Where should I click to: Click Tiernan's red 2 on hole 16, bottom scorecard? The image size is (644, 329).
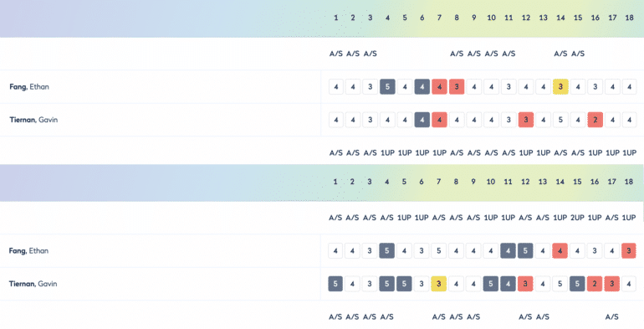pyautogui.click(x=595, y=284)
